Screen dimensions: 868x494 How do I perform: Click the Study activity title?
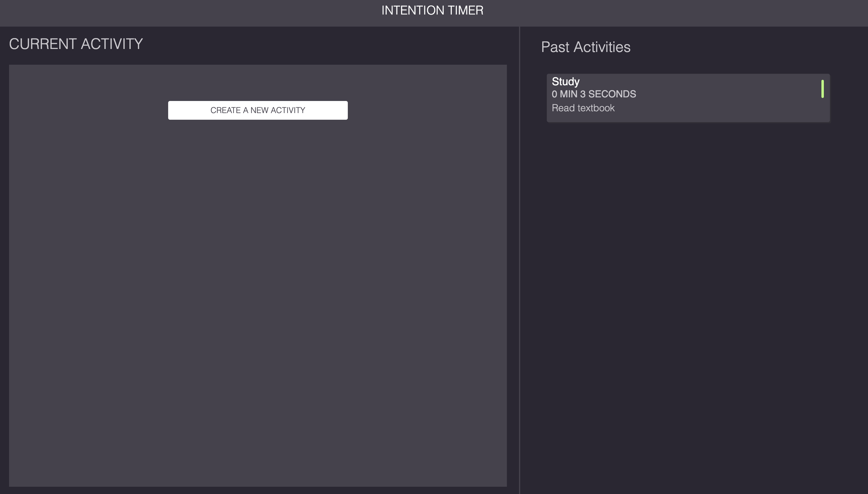click(x=565, y=81)
